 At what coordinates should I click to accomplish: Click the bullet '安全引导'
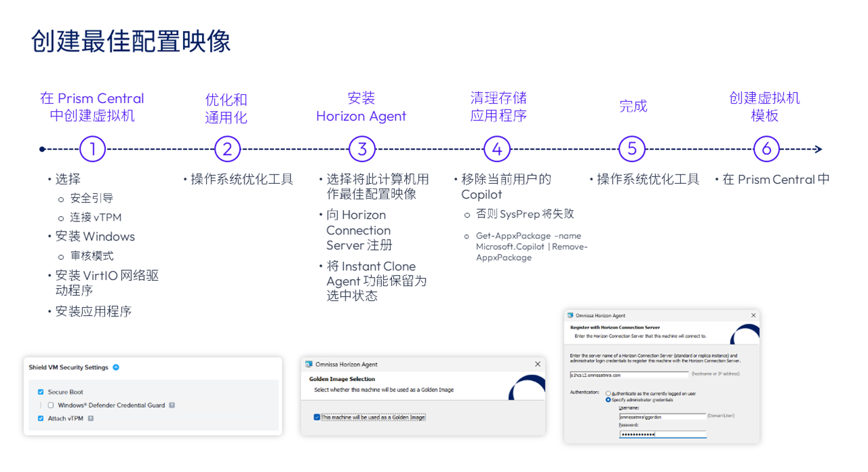click(92, 199)
